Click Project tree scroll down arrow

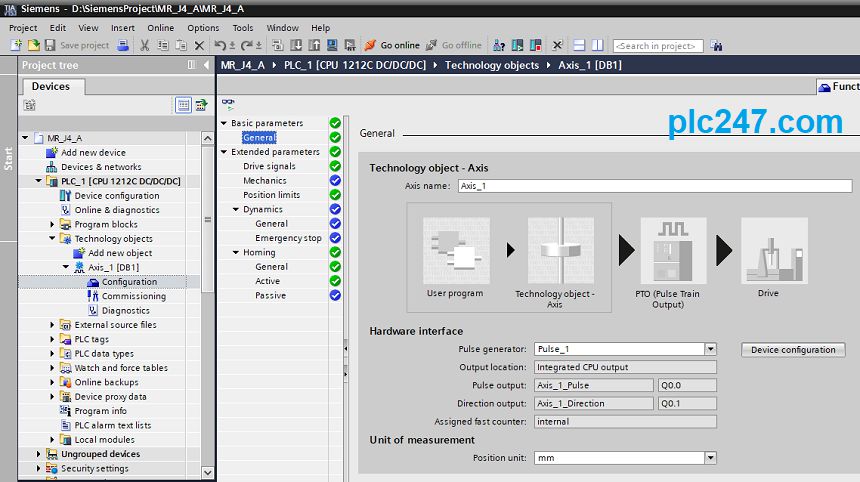(x=207, y=472)
